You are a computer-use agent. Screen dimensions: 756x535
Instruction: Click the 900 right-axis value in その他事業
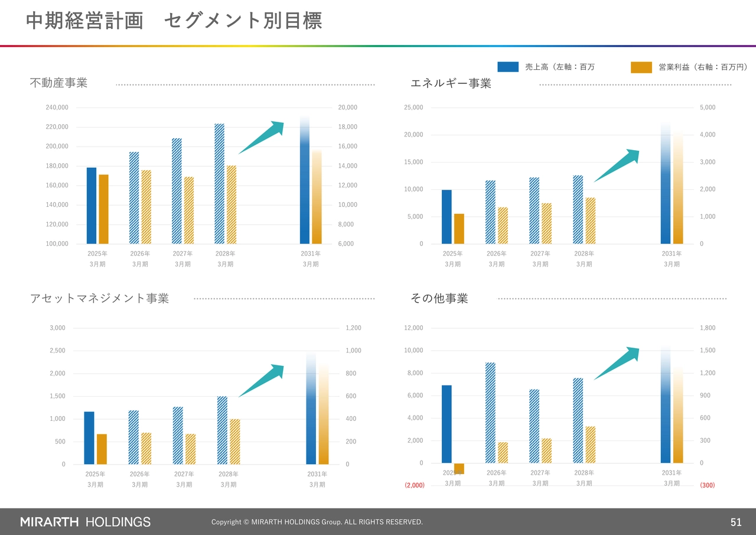tap(705, 395)
